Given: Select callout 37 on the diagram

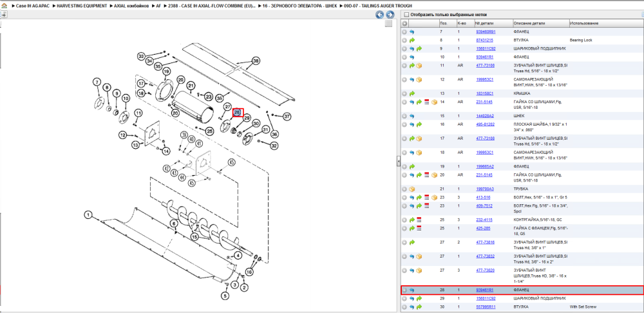Looking at the screenshot, I should click(287, 117).
